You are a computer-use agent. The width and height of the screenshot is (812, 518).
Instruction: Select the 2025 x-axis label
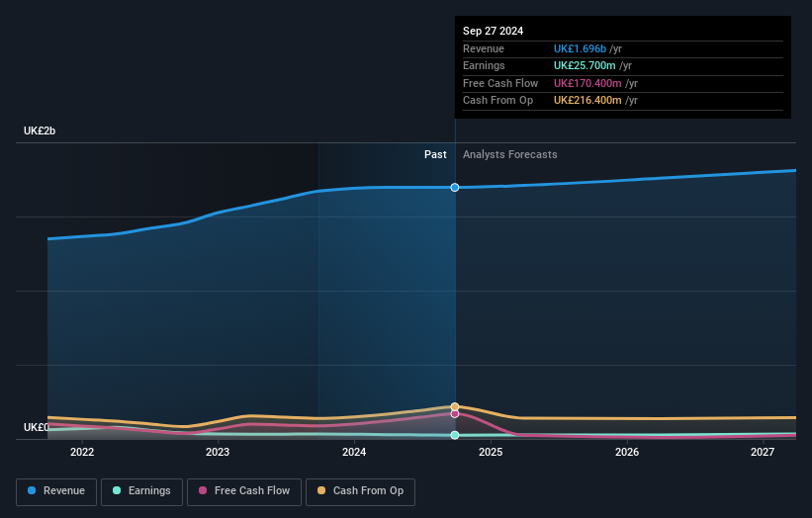491,453
